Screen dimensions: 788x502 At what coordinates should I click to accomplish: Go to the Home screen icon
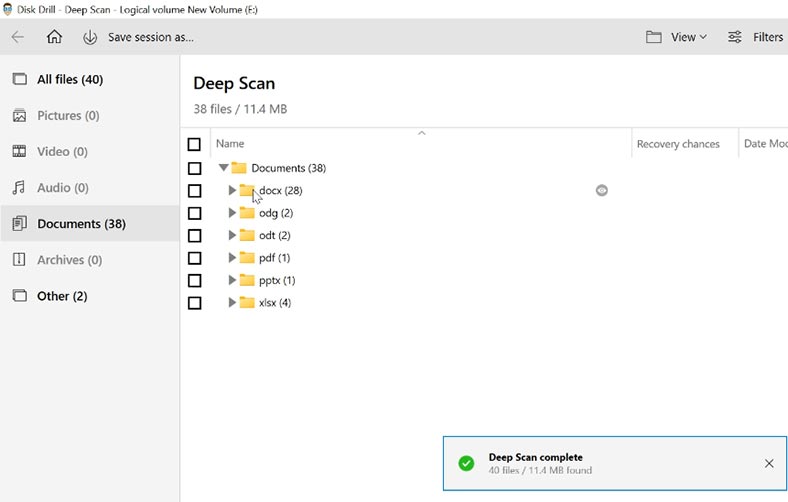(x=54, y=37)
